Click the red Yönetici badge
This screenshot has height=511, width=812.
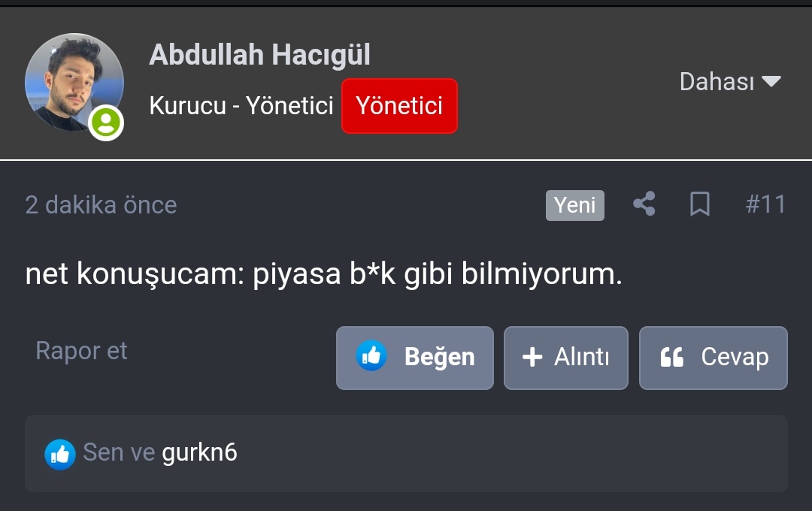399,106
